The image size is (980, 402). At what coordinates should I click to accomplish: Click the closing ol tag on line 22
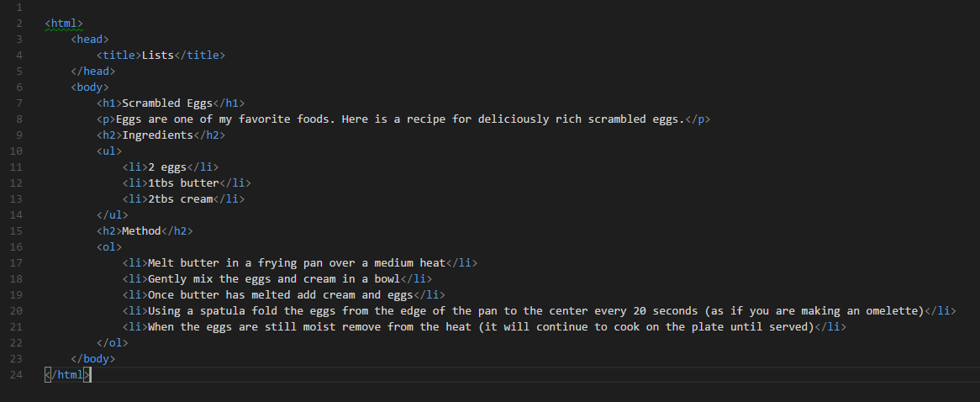coord(112,342)
